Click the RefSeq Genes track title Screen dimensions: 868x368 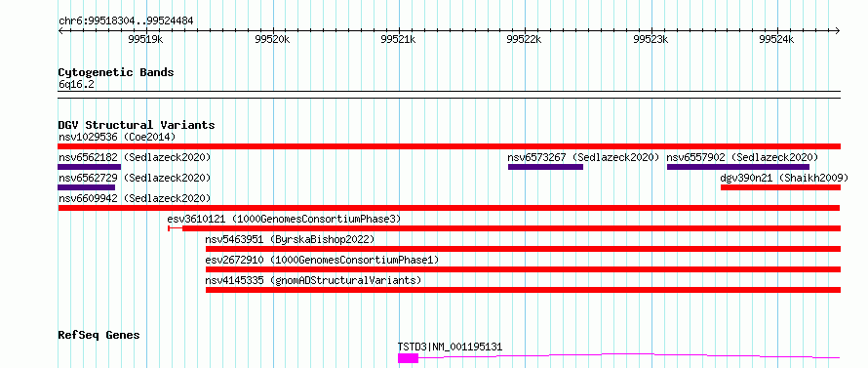99,336
